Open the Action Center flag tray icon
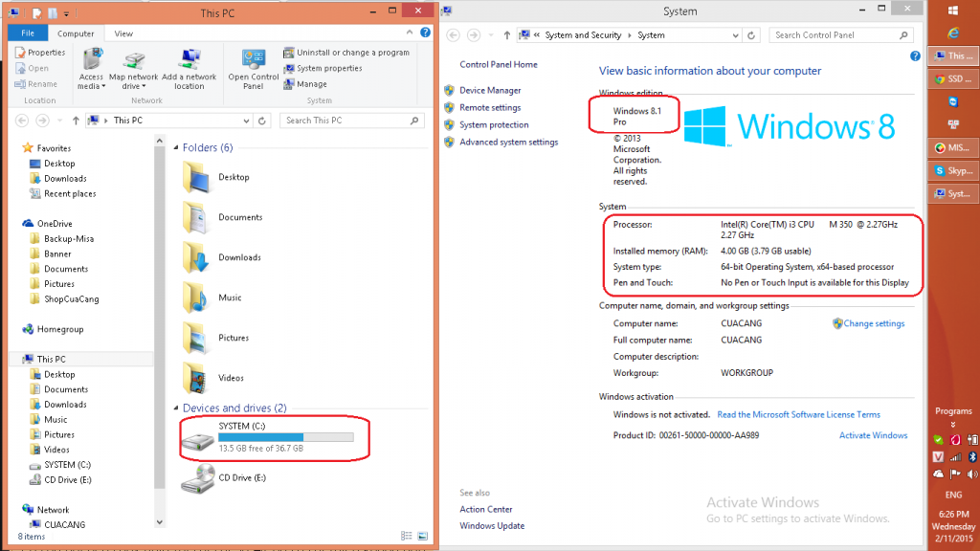This screenshot has width=980, height=551. [x=955, y=474]
